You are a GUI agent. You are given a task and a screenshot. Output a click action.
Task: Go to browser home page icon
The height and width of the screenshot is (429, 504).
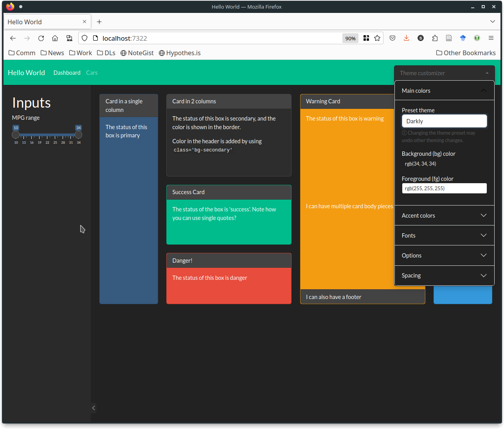[55, 38]
